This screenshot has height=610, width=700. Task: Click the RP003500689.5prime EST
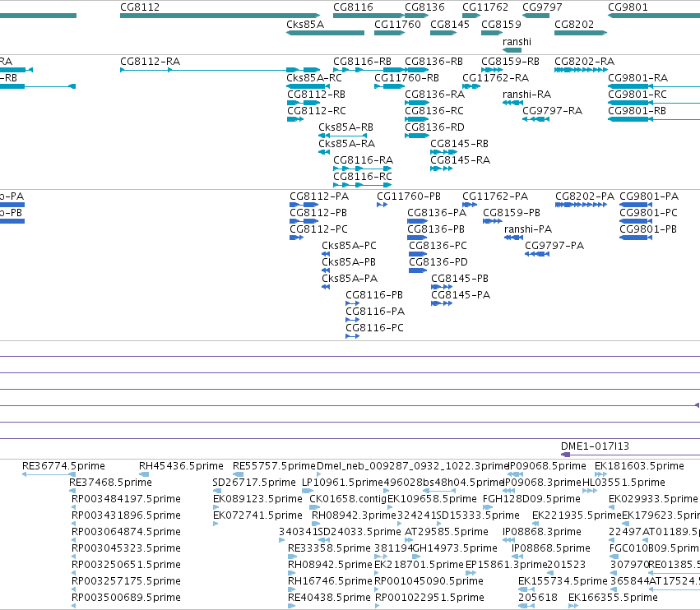pyautogui.click(x=74, y=606)
